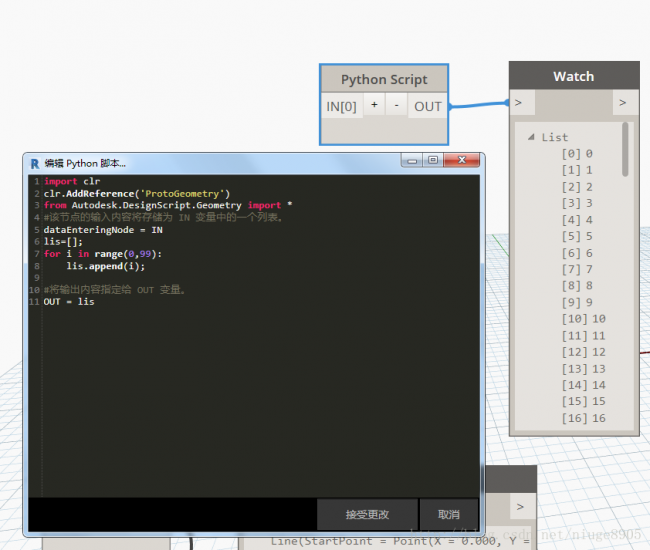Select the OUT port of Python Script
650x550 pixels.
428,106
